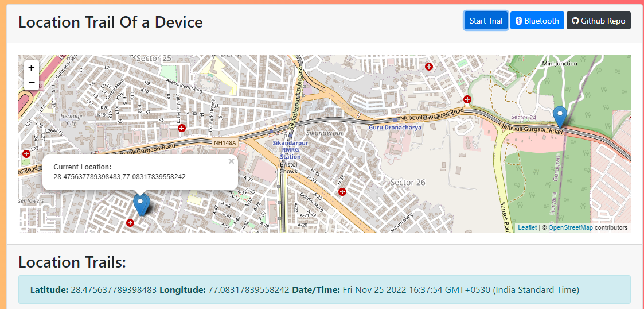Open the Bluetooth connection button
The width and height of the screenshot is (644, 309).
[537, 21]
